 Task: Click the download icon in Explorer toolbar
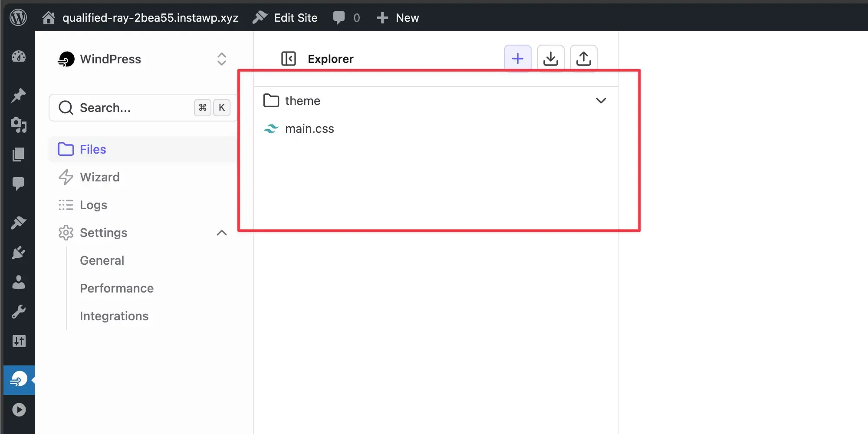(x=550, y=58)
